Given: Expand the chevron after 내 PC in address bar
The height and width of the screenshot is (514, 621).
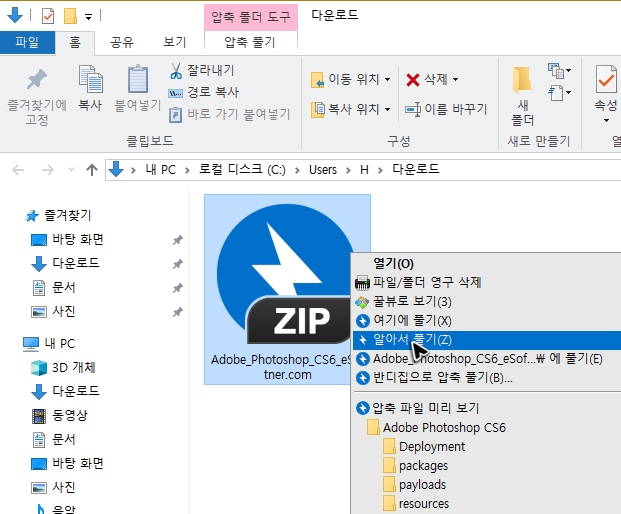Looking at the screenshot, I should 187,170.
